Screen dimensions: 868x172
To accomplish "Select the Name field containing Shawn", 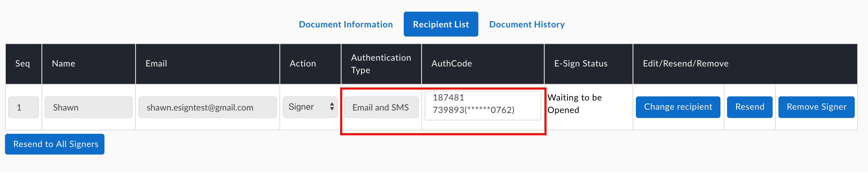I will point(89,107).
